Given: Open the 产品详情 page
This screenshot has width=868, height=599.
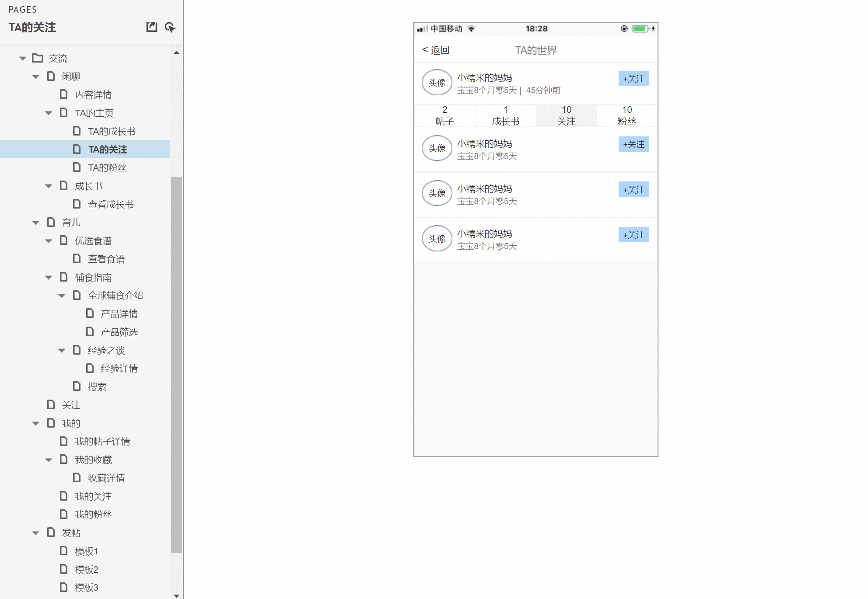Looking at the screenshot, I should click(119, 313).
